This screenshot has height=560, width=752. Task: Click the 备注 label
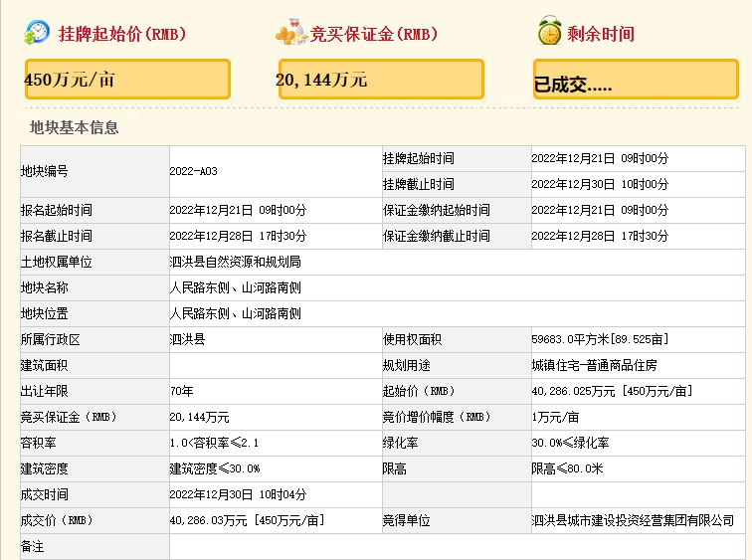coord(32,547)
